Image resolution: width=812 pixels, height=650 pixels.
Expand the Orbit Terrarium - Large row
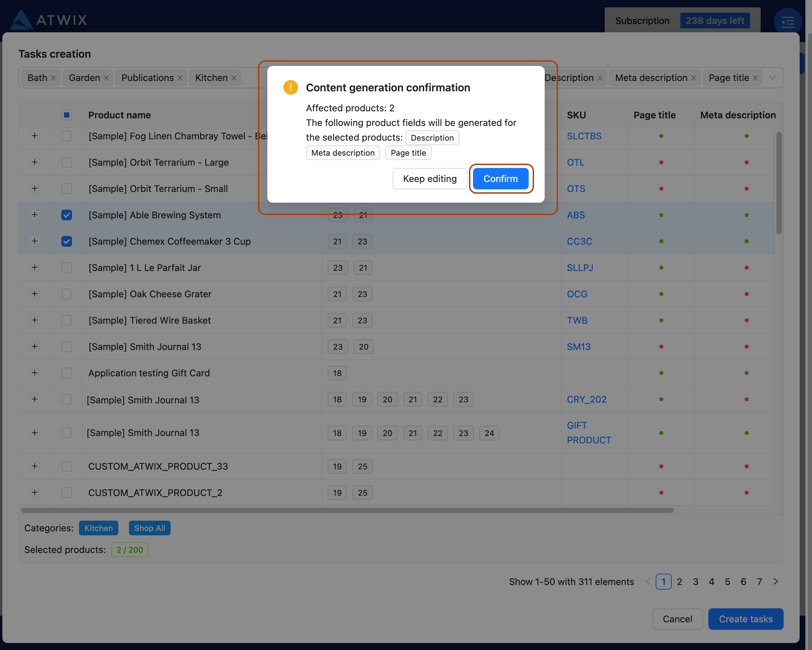coord(34,162)
